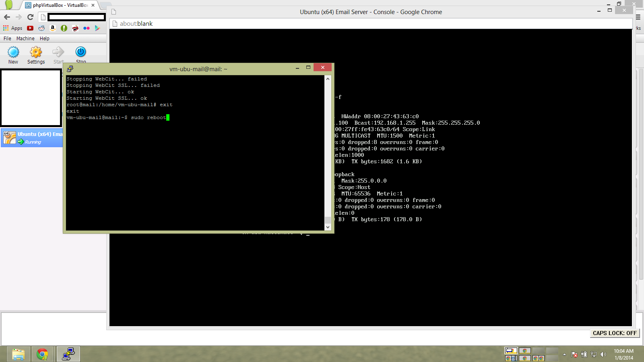Open the Machine menu
Viewport: 644px width, 362px height.
[x=25, y=39]
